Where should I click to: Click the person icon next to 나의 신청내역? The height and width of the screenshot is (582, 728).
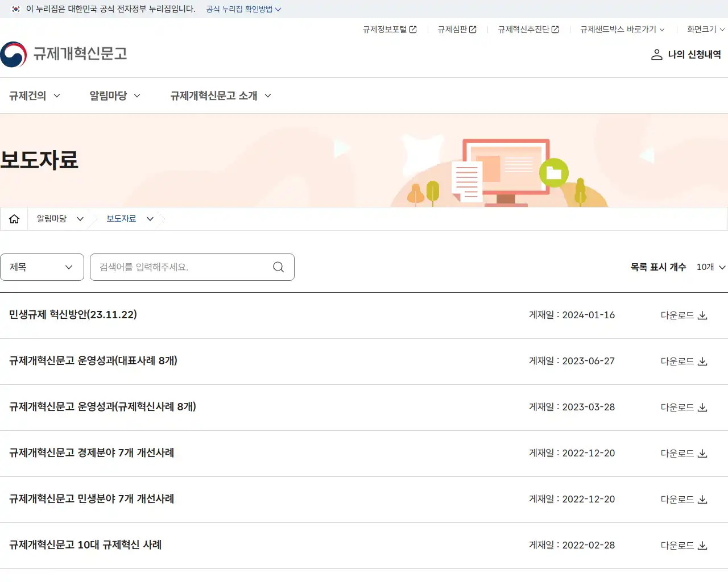pos(656,55)
